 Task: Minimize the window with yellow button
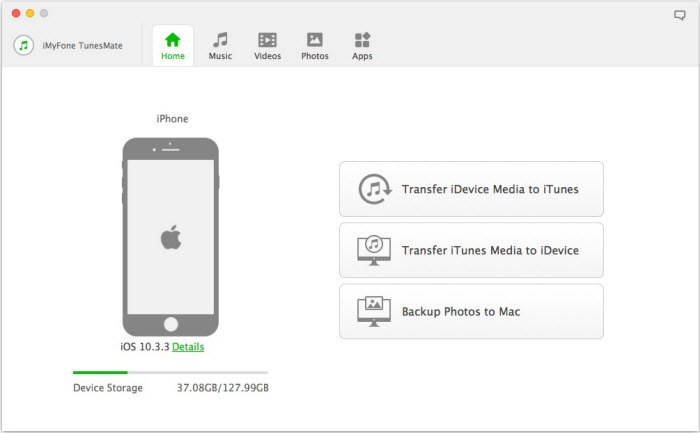(x=30, y=13)
